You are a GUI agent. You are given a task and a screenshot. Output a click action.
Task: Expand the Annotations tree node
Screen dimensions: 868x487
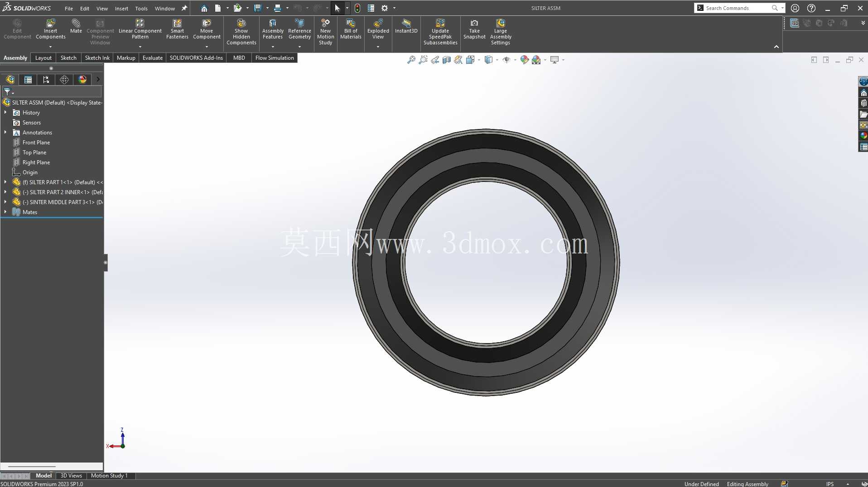coord(5,132)
